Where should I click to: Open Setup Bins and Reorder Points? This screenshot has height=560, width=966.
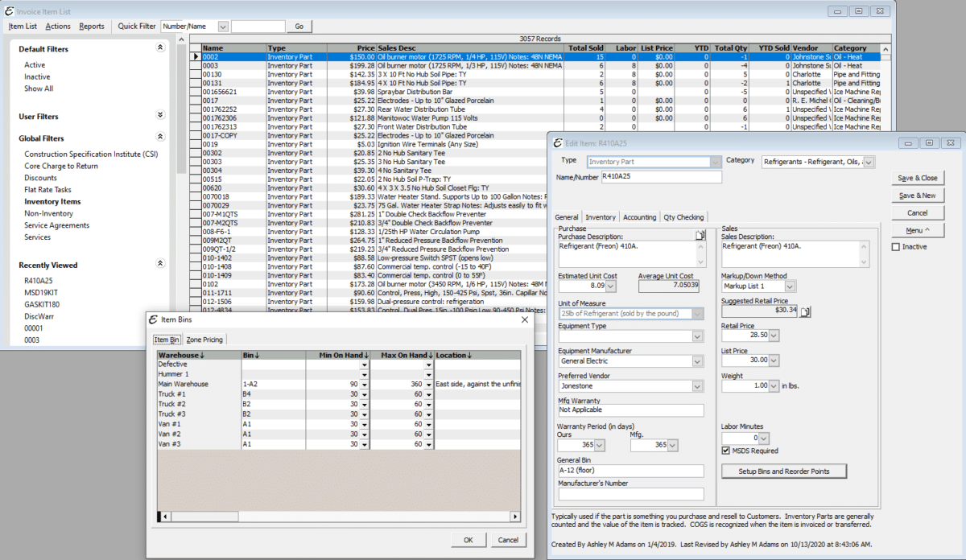(x=783, y=471)
